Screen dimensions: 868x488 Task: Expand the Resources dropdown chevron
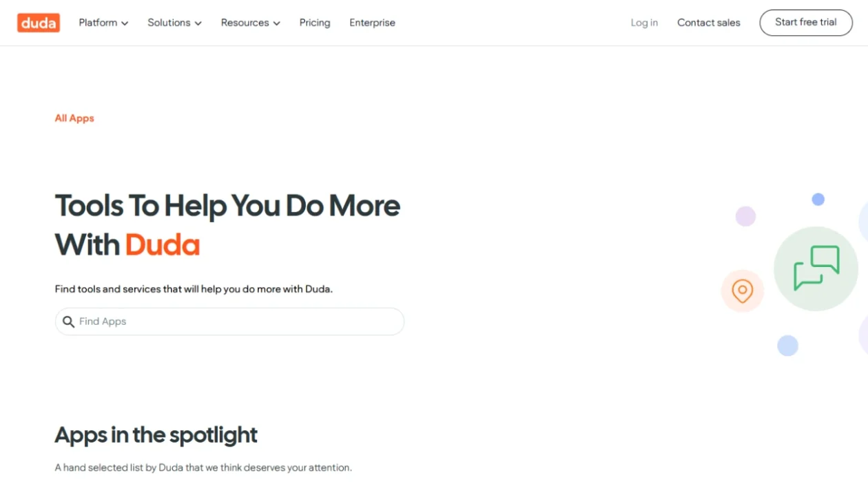tap(277, 23)
